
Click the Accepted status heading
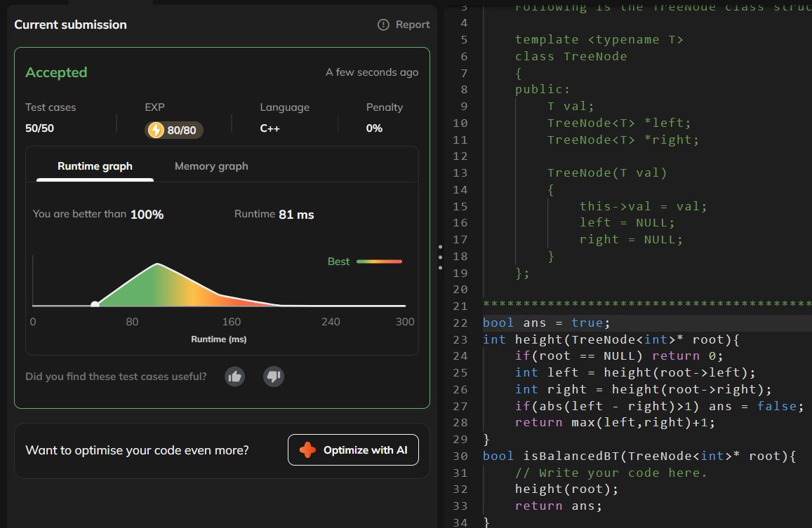click(x=56, y=72)
